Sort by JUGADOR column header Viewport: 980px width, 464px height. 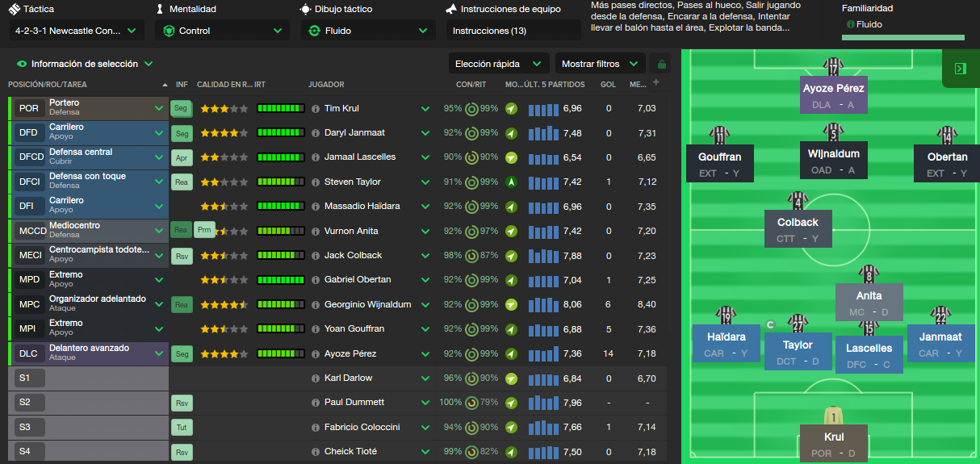click(x=326, y=85)
